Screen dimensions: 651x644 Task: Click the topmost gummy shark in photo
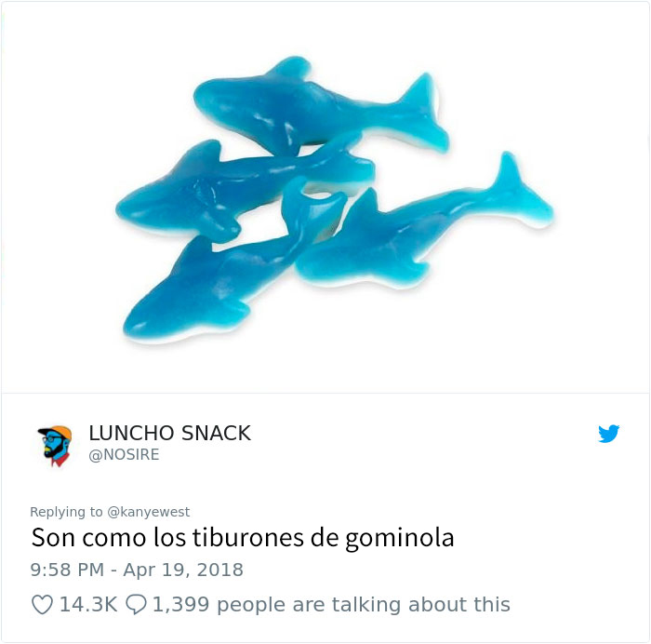click(321, 106)
